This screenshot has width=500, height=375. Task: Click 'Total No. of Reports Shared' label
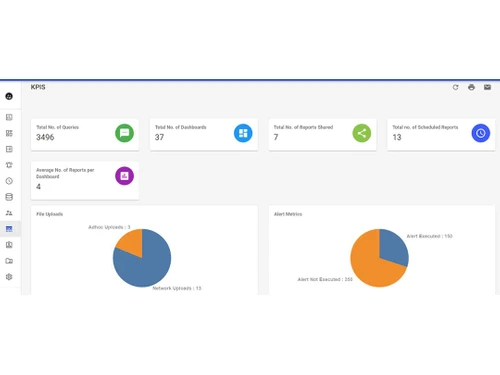(303, 127)
